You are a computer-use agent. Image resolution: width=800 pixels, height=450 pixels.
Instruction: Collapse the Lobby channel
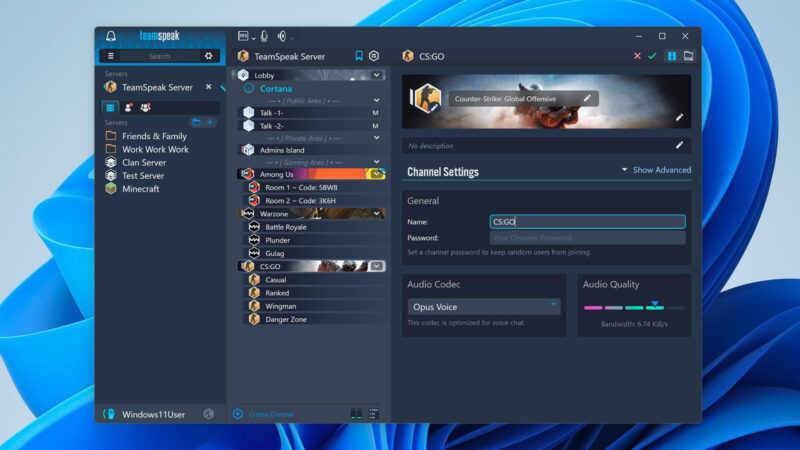(377, 75)
